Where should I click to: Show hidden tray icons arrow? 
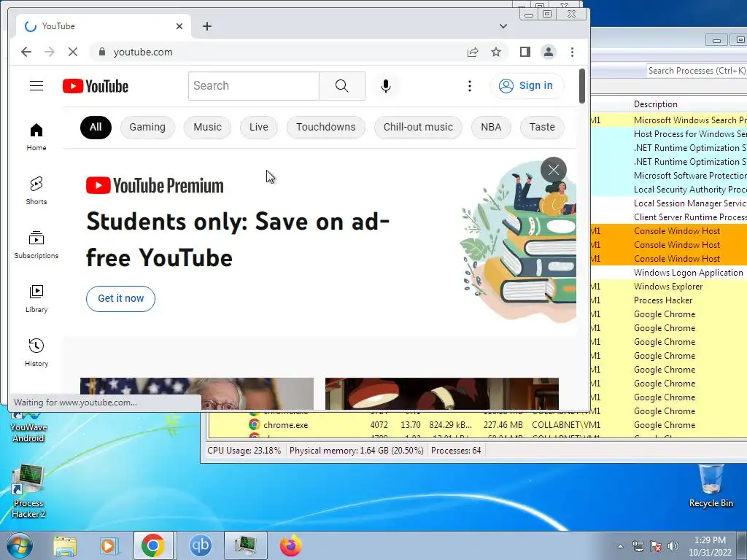(x=620, y=546)
